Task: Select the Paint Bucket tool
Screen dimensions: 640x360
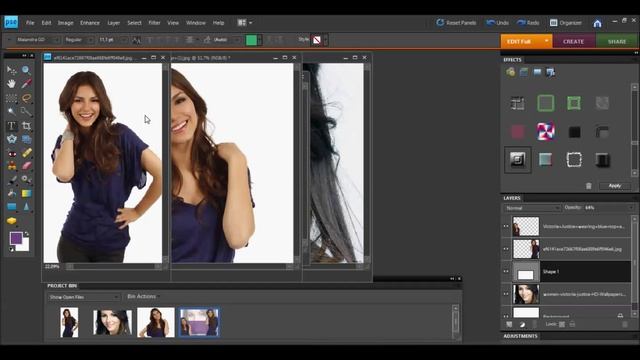Action: pos(11,193)
